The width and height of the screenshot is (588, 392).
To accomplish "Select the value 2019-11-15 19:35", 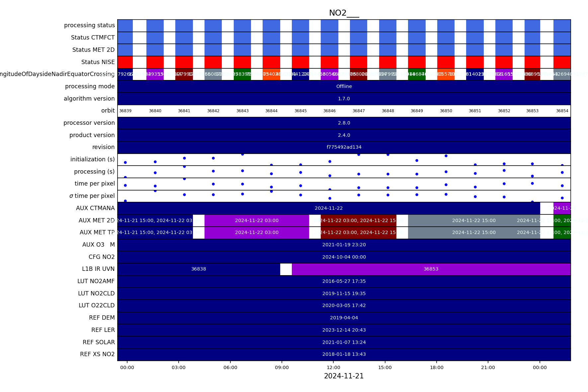I will [x=344, y=293].
